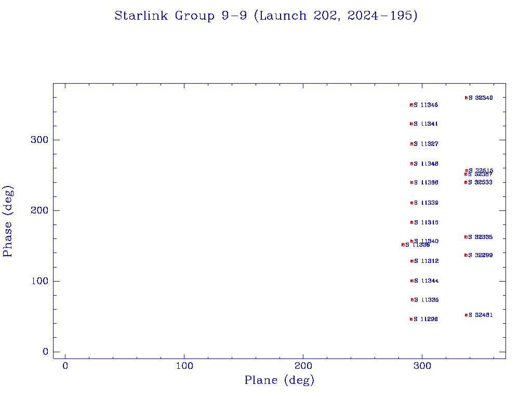Click the Starlink Group 9-9 chart title
Screen dimensions: 532x399
point(266,16)
